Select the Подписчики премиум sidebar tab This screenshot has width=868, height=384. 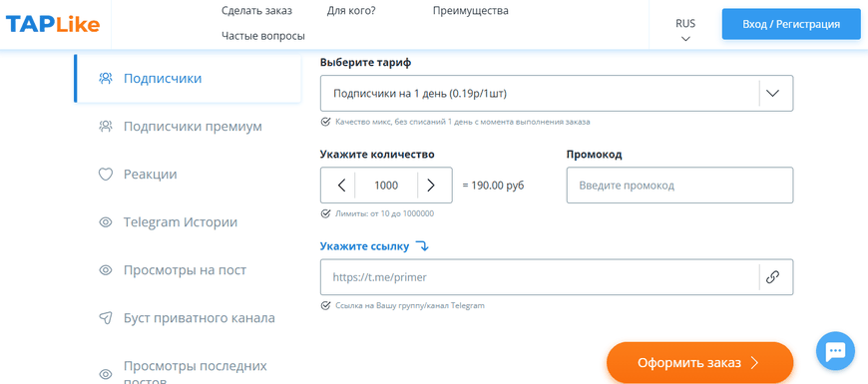(189, 127)
